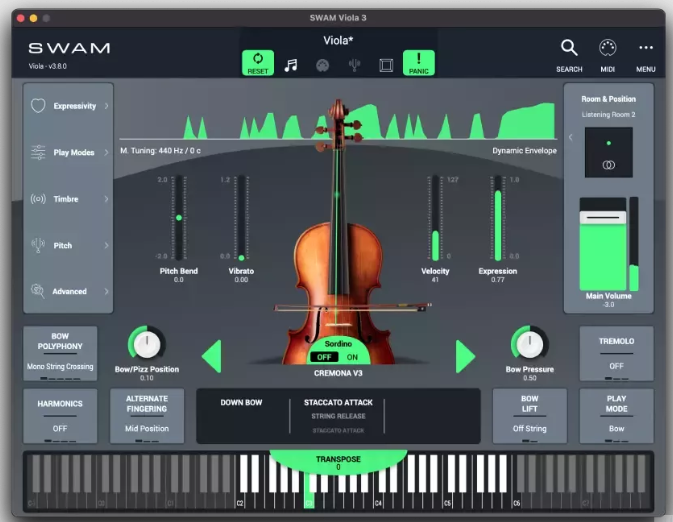
Task: Collapse Room & Position panel chevron
Action: [570, 137]
